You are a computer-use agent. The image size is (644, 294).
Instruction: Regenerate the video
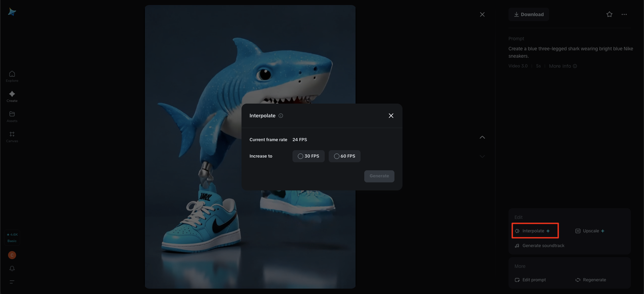coord(591,280)
